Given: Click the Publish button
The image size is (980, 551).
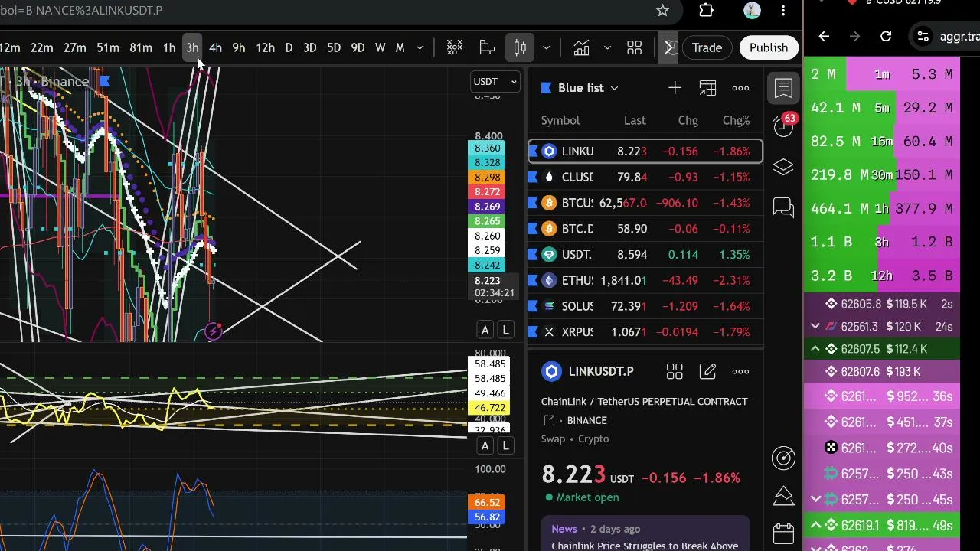Looking at the screenshot, I should (x=769, y=48).
